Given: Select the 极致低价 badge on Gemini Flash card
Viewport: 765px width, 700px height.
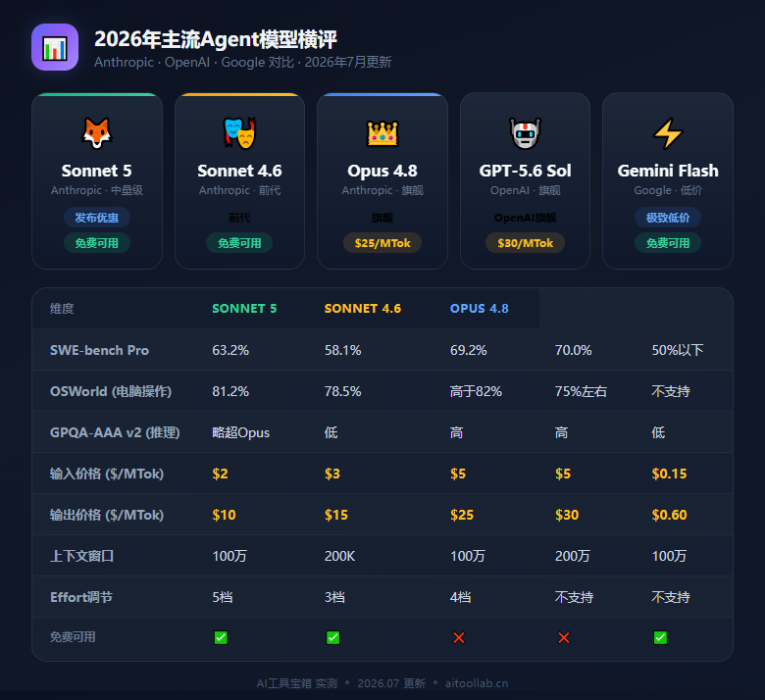Looking at the screenshot, I should pos(668,218).
